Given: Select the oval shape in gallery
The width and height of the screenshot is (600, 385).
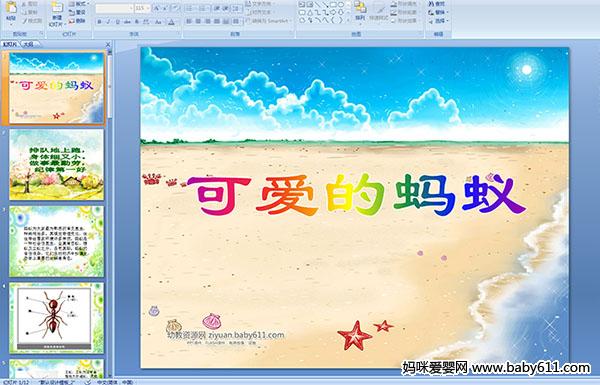Looking at the screenshot, I should pos(341,5).
